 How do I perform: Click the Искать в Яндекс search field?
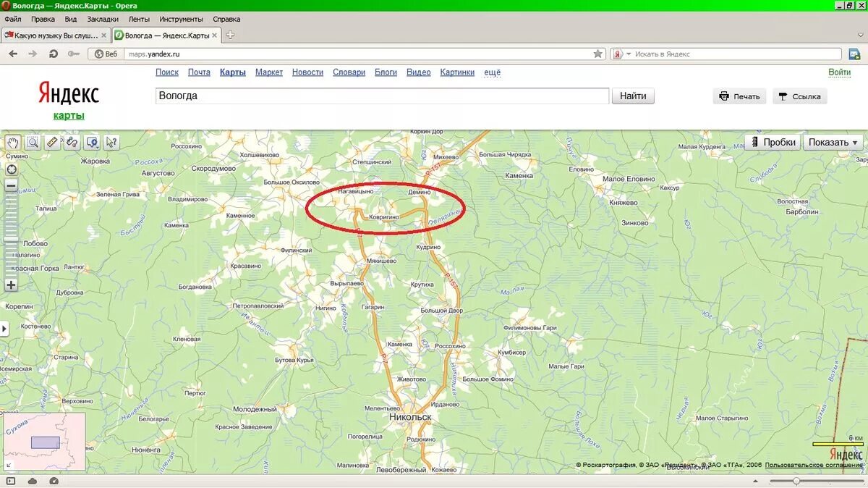point(737,54)
